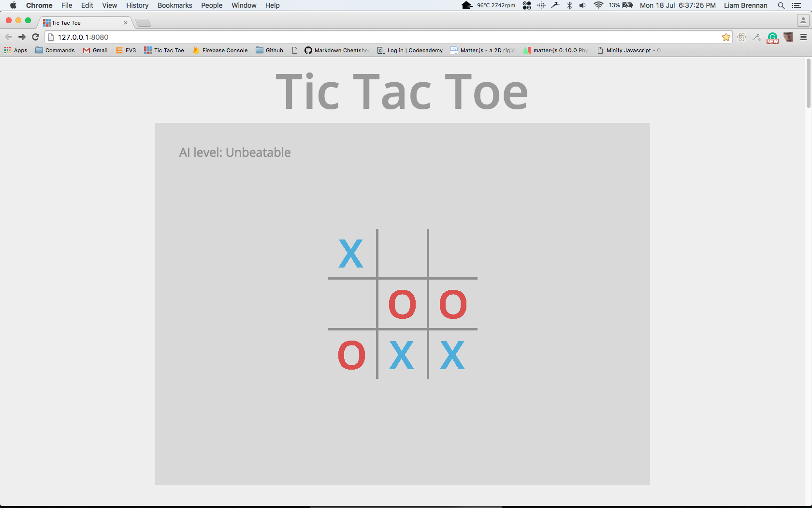Reload the page with the refresh icon
812x508 pixels.
(x=35, y=37)
